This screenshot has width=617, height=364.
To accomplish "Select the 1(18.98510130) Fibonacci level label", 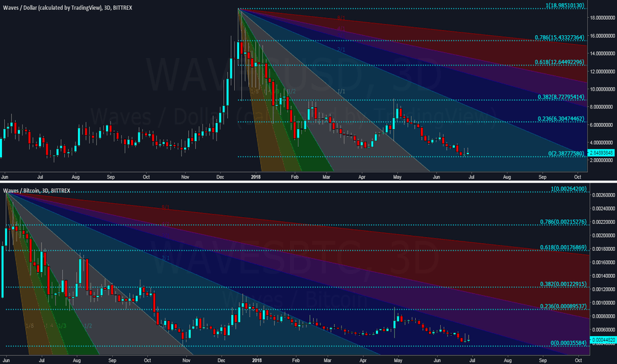I will [x=565, y=5].
